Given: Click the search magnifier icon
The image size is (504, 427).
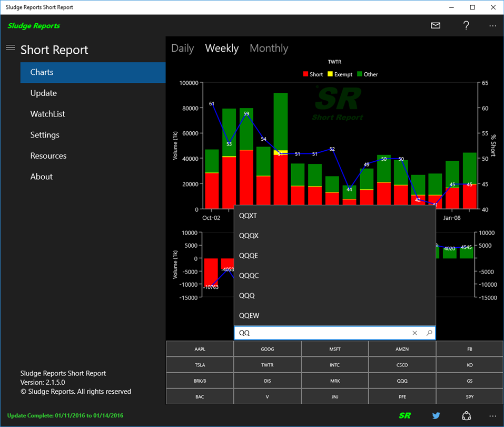Looking at the screenshot, I should (x=429, y=333).
